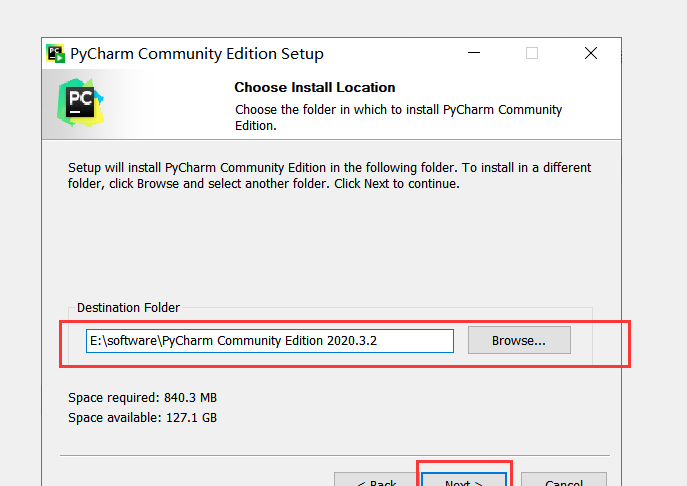Close the PyCharm Setup window
Image resolution: width=687 pixels, height=486 pixels.
pyautogui.click(x=591, y=53)
